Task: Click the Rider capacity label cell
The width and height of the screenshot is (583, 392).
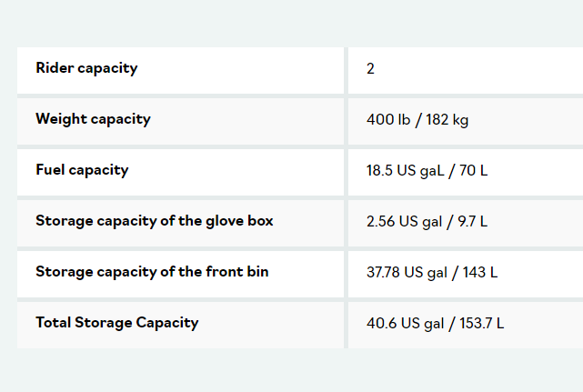Action: 86,68
